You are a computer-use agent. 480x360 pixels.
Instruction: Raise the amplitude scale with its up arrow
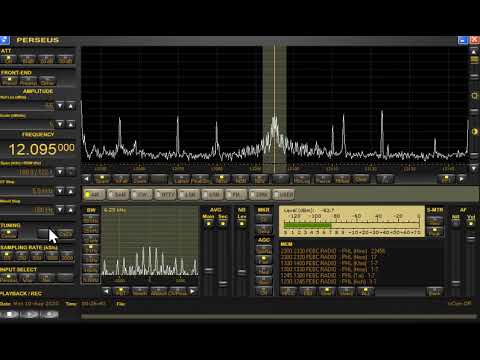pos(71,124)
